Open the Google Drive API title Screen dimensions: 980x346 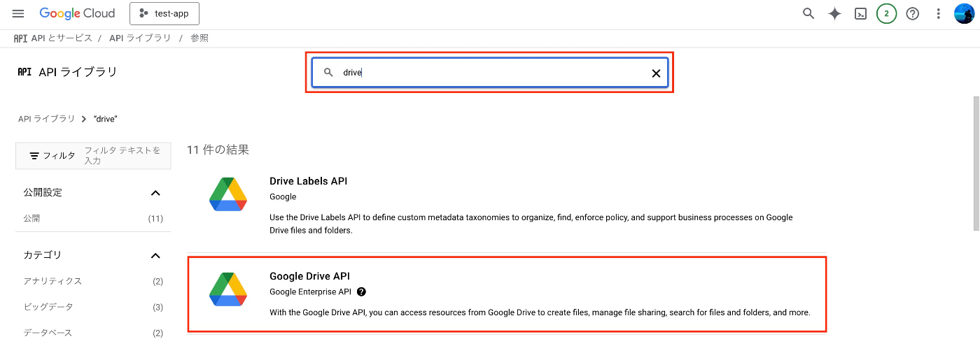point(309,276)
